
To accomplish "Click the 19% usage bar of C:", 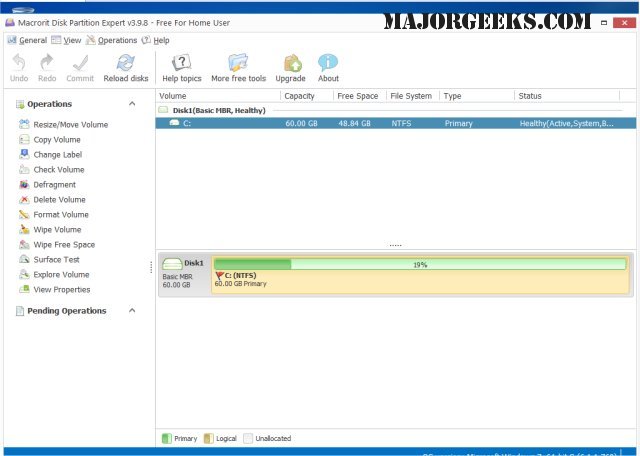I will point(420,264).
